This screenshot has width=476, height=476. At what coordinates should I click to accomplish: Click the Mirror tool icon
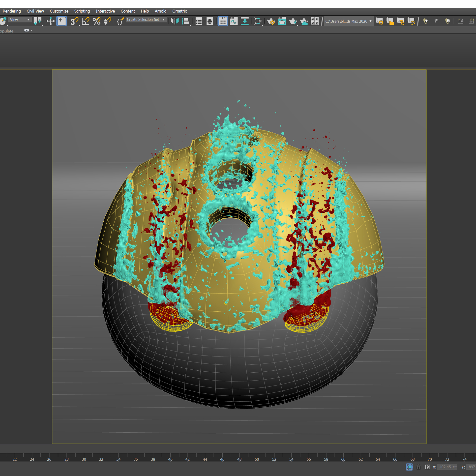(x=175, y=21)
